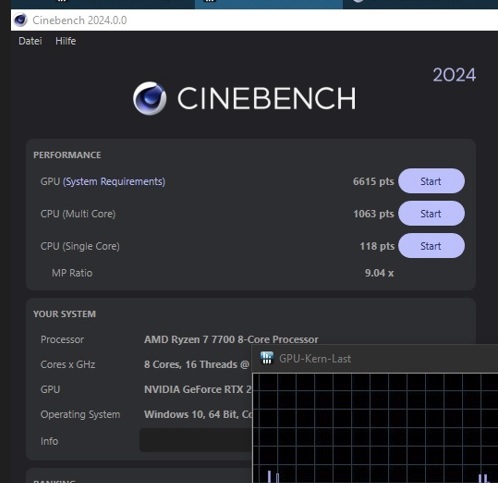Click the NVIDIA GeForce RTX GPU value
This screenshot has width=498, height=483.
[198, 389]
